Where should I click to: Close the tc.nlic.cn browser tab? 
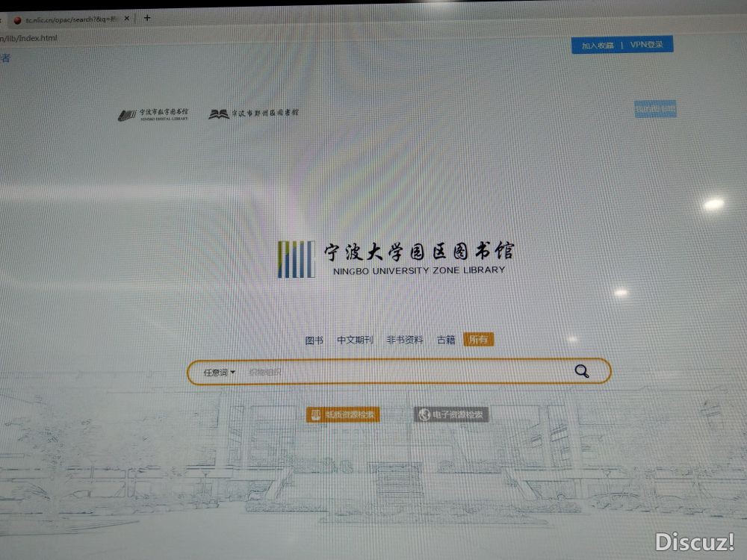[x=127, y=19]
